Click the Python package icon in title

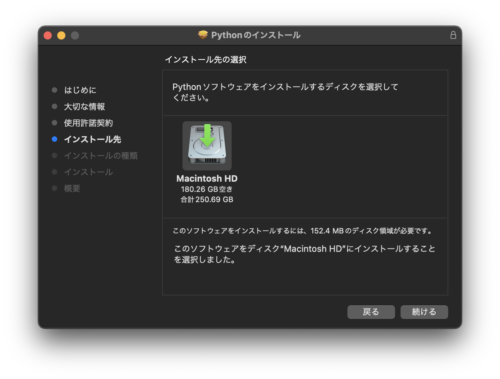point(203,35)
